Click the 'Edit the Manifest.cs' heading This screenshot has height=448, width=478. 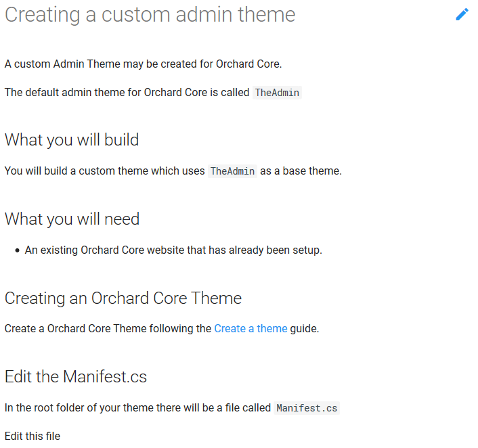[x=76, y=377]
